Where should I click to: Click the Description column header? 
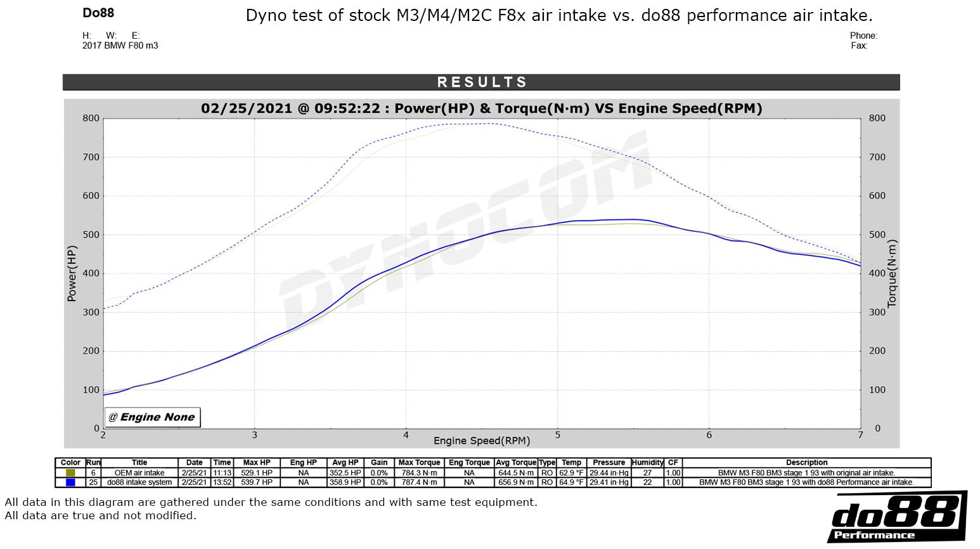pos(806,462)
